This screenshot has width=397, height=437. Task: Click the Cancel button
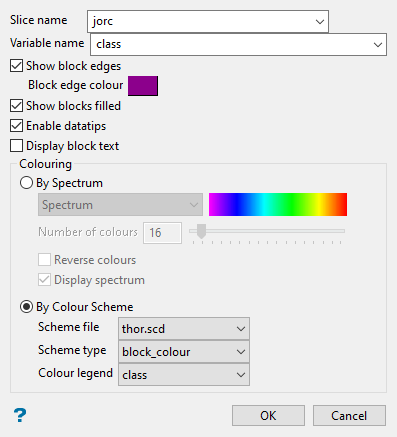(349, 416)
